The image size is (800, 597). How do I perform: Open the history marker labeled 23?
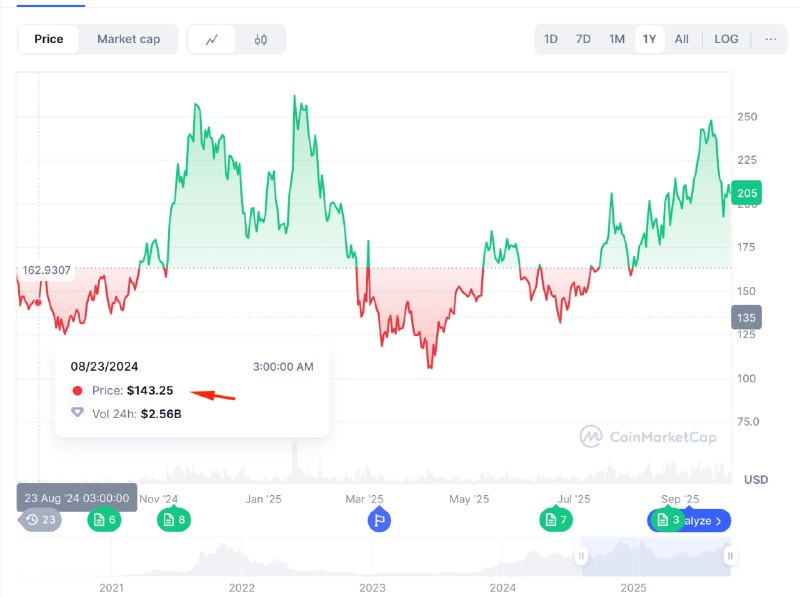coord(40,520)
